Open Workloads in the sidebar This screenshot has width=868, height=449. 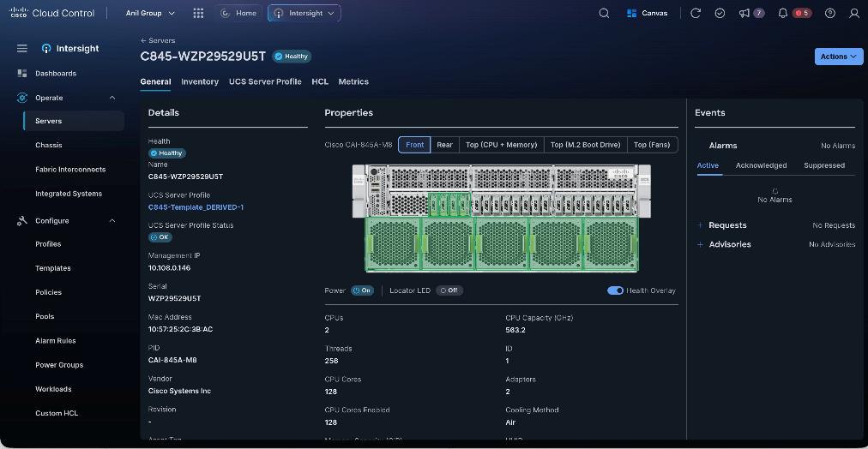(x=54, y=389)
